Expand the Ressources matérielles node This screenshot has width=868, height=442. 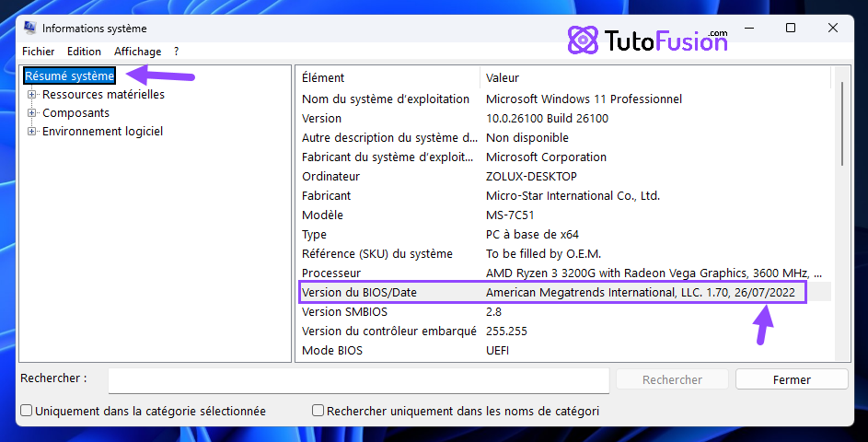click(31, 94)
